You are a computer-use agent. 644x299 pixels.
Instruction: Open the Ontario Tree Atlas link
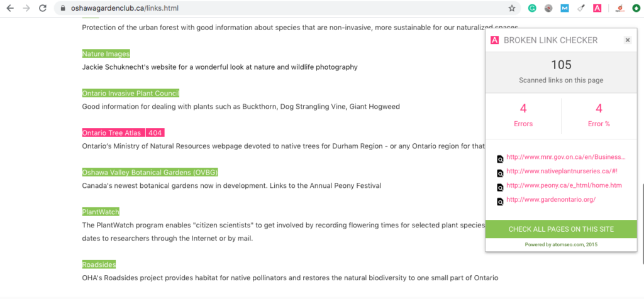click(113, 133)
